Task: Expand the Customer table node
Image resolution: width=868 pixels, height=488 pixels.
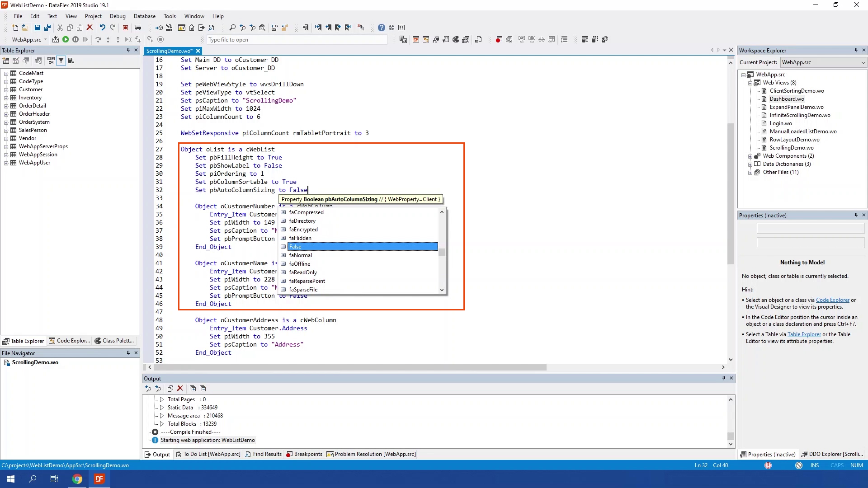Action: [6, 90]
